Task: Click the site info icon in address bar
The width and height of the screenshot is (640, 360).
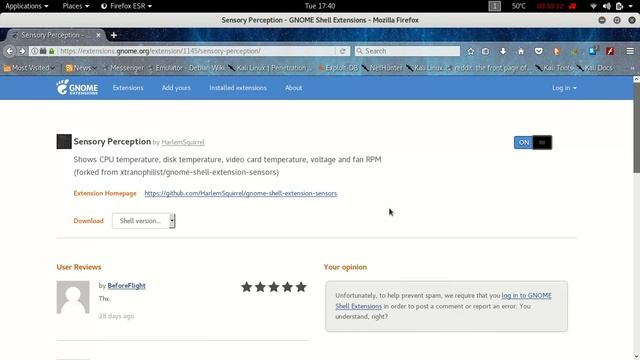Action: coord(35,51)
